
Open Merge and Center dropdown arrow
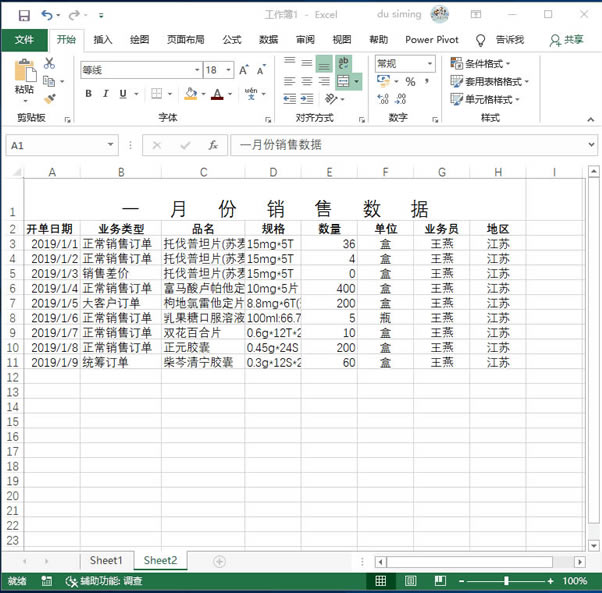click(x=357, y=81)
